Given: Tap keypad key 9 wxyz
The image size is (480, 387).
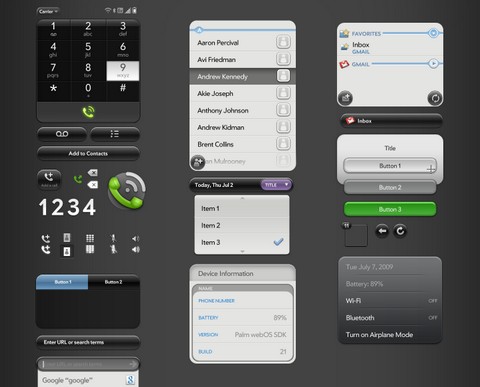Looking at the screenshot, I should point(123,70).
